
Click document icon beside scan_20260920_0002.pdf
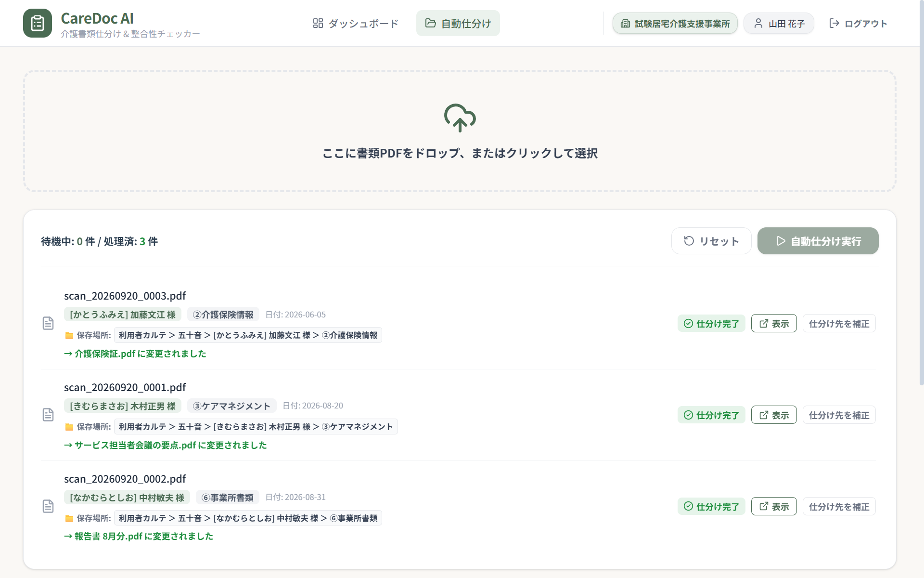click(x=48, y=506)
